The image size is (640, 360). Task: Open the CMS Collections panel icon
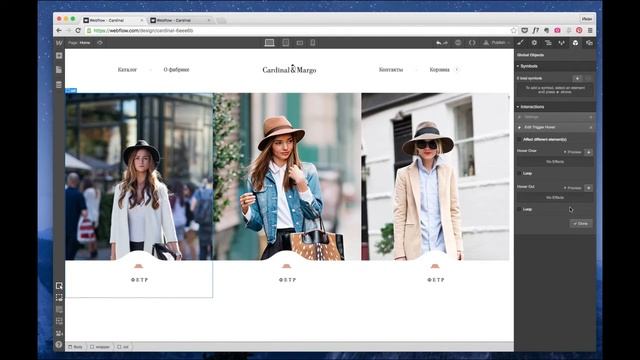coord(59,84)
